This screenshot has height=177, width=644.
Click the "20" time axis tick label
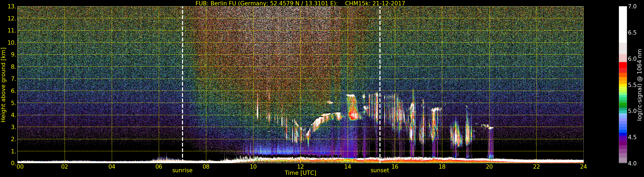(x=489, y=167)
